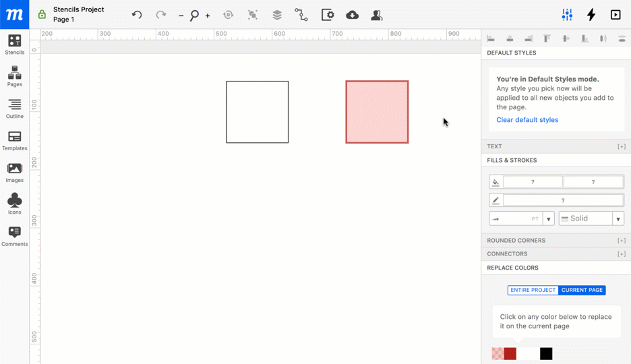Open the Stencils sidebar panel
The height and width of the screenshot is (364, 631).
pyautogui.click(x=15, y=44)
